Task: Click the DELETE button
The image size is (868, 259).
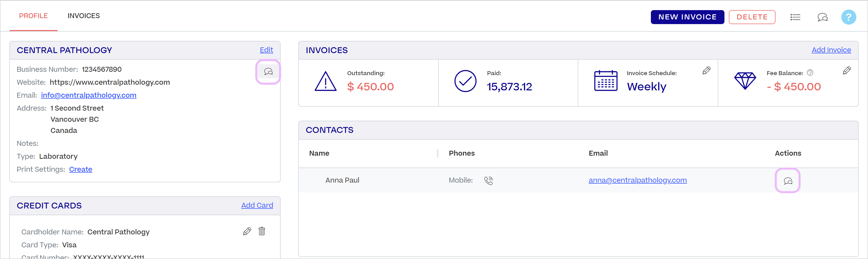Action: click(752, 17)
